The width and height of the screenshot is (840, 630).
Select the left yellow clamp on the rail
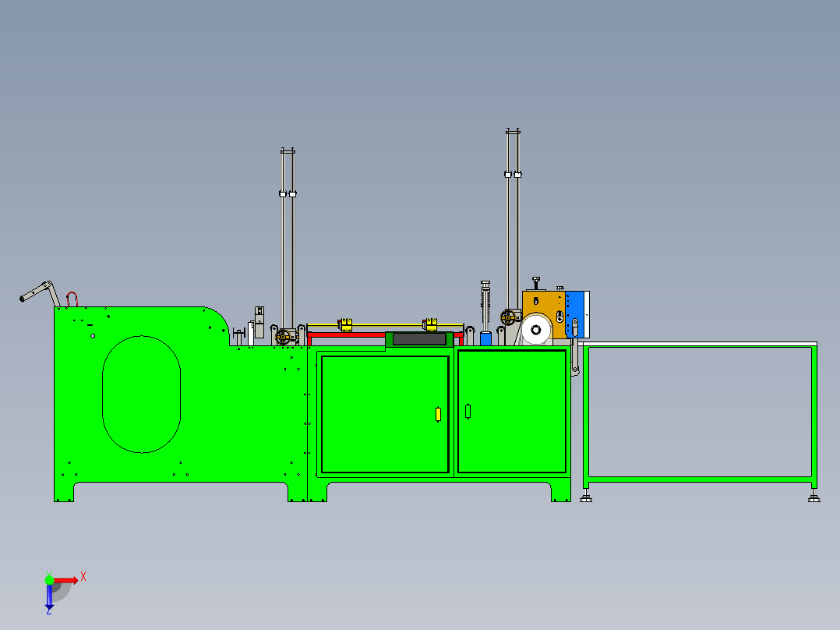(345, 325)
